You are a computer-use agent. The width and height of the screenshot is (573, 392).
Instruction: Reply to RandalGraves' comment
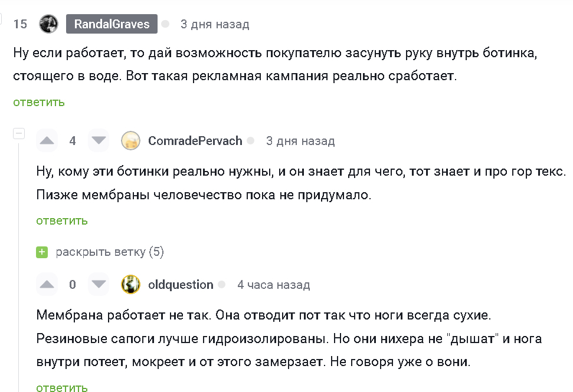pyautogui.click(x=39, y=102)
